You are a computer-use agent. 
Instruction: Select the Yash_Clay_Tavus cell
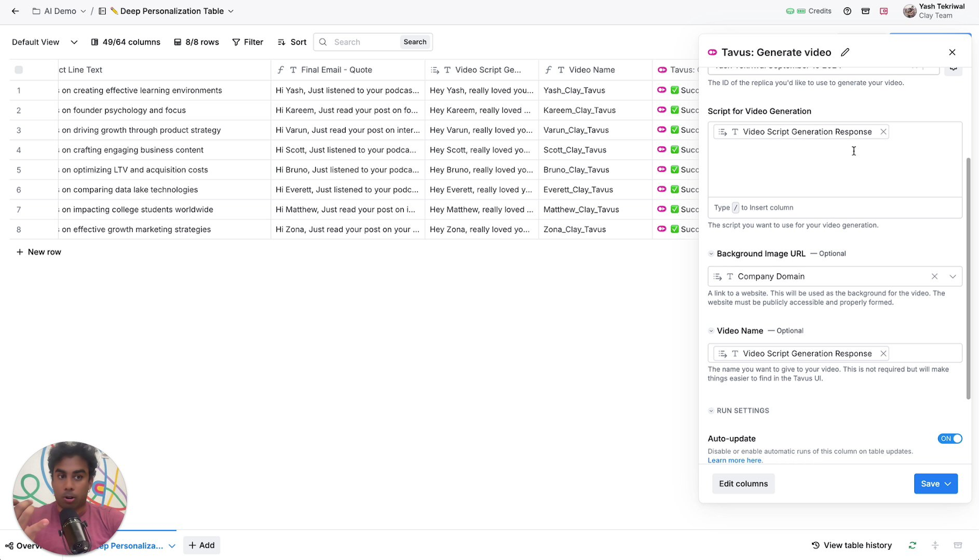(x=595, y=90)
